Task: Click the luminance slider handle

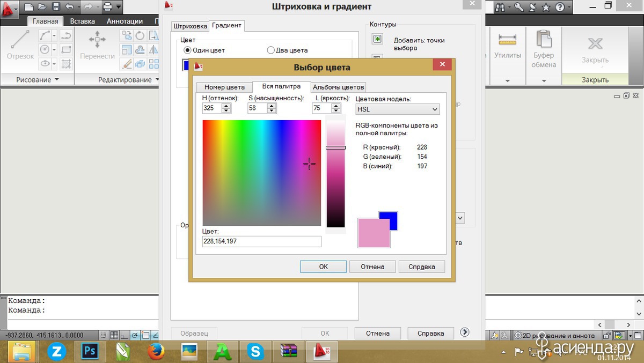Action: tap(336, 147)
